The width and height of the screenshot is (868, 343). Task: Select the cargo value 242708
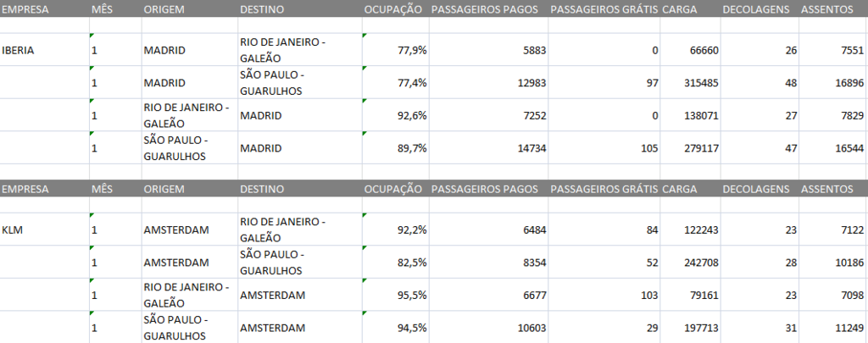point(690,263)
